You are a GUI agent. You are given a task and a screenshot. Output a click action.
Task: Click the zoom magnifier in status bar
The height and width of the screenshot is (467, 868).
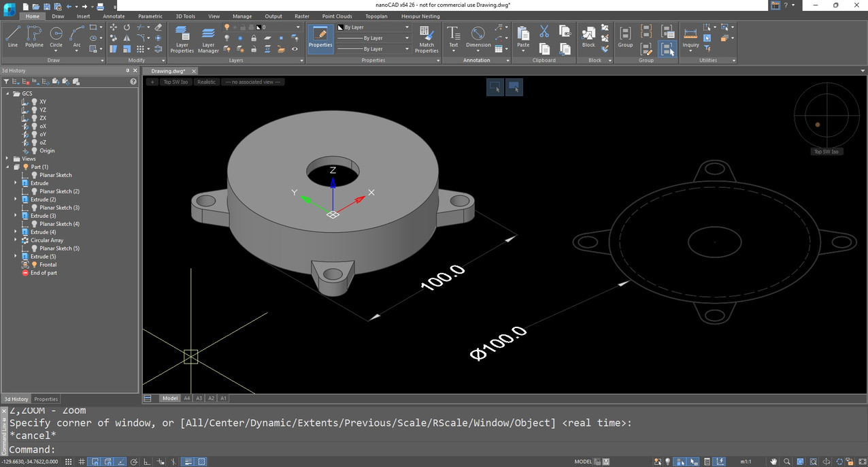787,462
